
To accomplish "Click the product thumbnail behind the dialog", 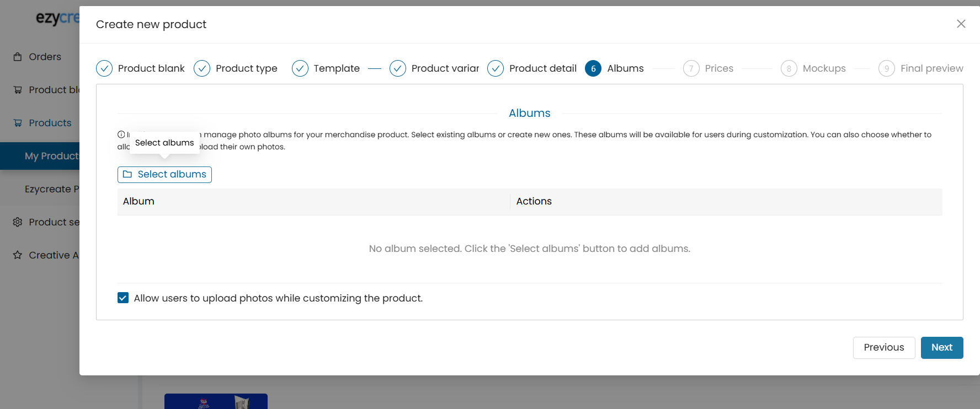I will (216, 401).
